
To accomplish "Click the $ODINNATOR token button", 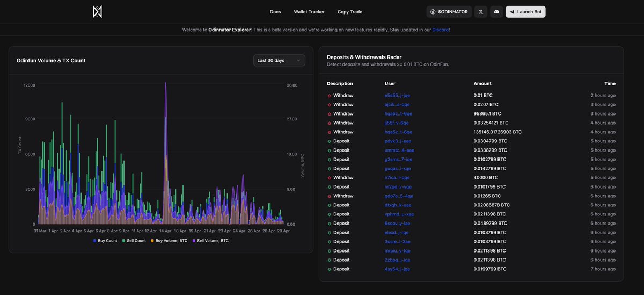I will [x=449, y=12].
